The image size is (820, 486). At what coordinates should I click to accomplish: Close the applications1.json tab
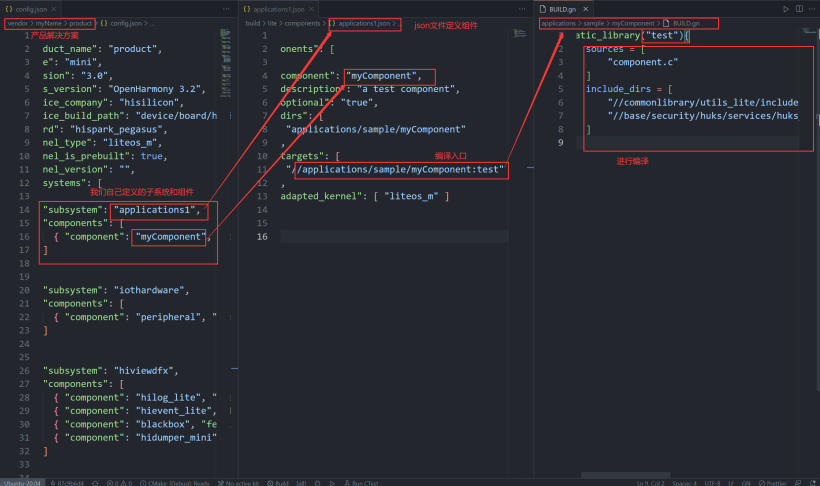pyautogui.click(x=311, y=9)
